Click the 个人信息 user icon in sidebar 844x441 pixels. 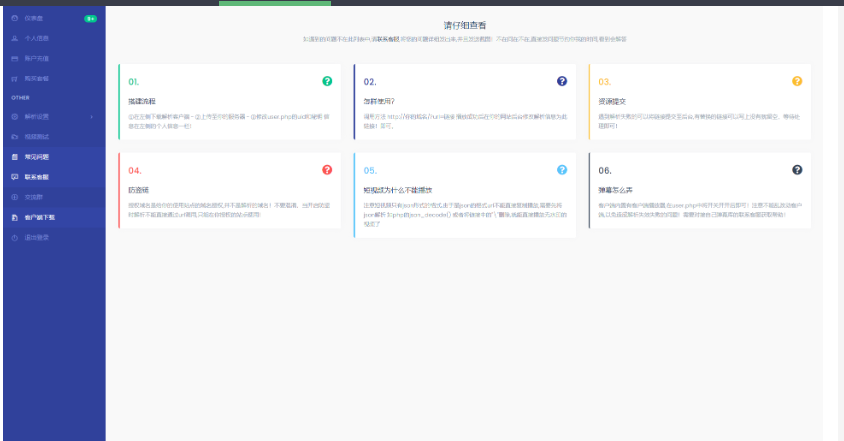pos(15,38)
